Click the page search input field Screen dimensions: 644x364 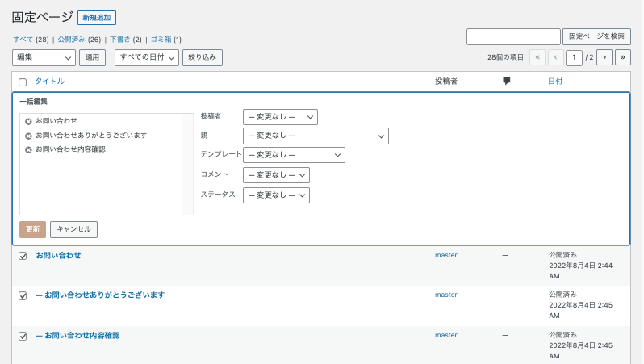pos(513,36)
